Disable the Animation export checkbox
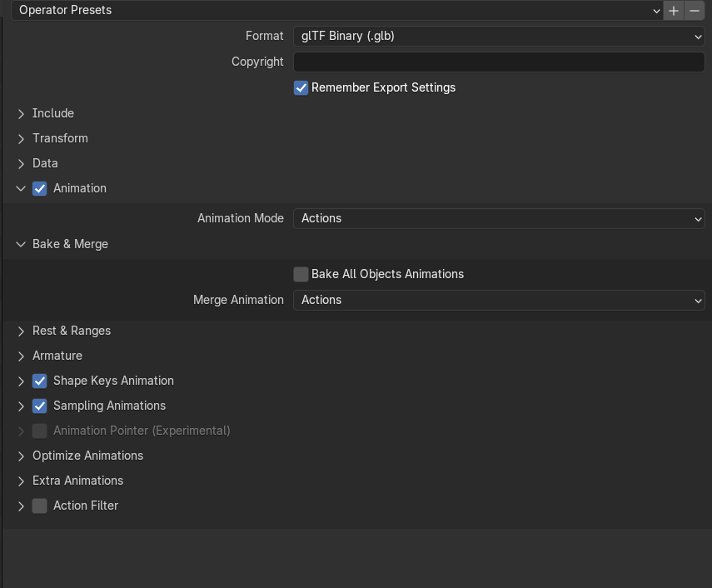Screen dimensions: 712x588 (x=40, y=188)
